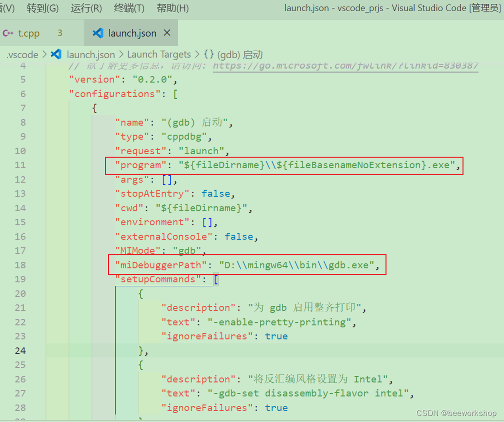Click line number 11 in gutter
This screenshot has height=422, width=504.
[20, 165]
